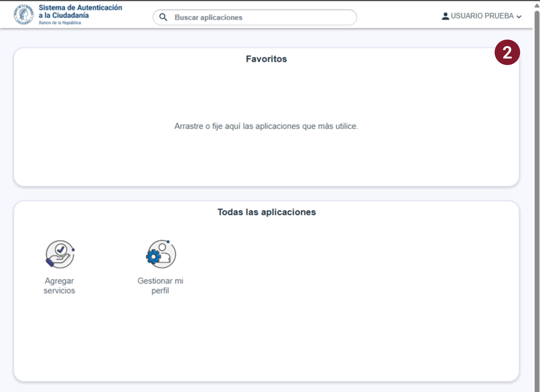540x392 pixels.
Task: Select the gear icon on Gestionar mi perfil
Action: click(x=153, y=256)
